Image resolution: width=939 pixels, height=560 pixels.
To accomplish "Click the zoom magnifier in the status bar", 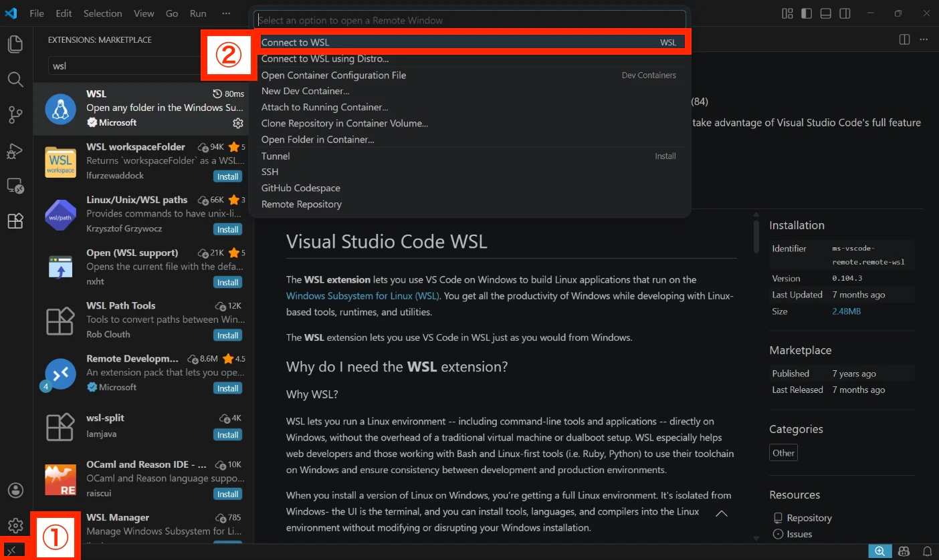I will (880, 551).
